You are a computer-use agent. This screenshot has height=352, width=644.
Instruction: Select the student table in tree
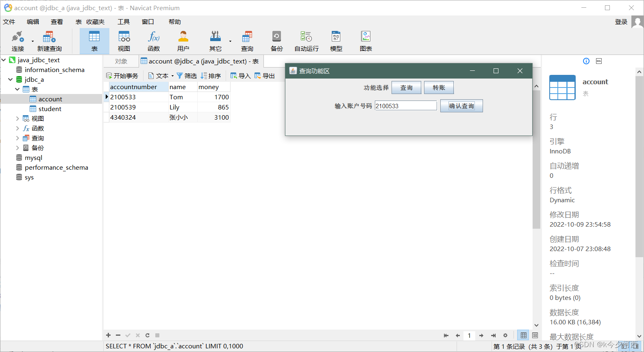(50, 109)
